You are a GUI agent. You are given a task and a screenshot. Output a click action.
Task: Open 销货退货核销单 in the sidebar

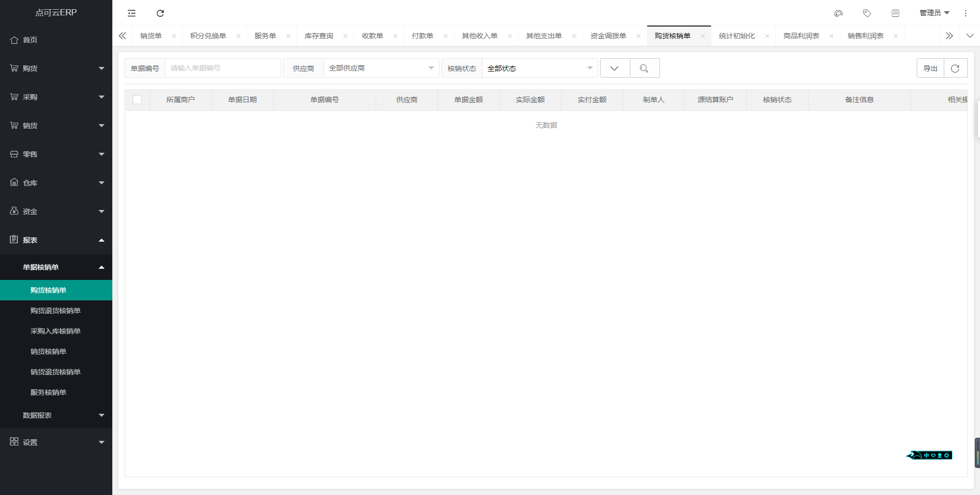(x=56, y=372)
